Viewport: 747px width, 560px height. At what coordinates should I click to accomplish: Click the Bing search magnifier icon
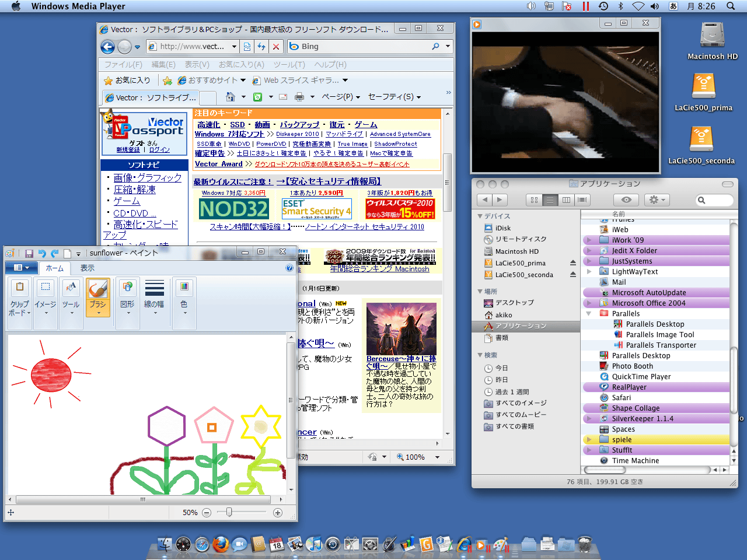[435, 47]
